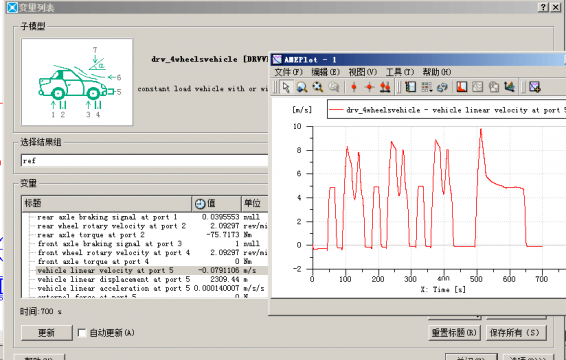The width and height of the screenshot is (566, 360).
Task: Click the 标题 column header
Action: [x=106, y=204]
